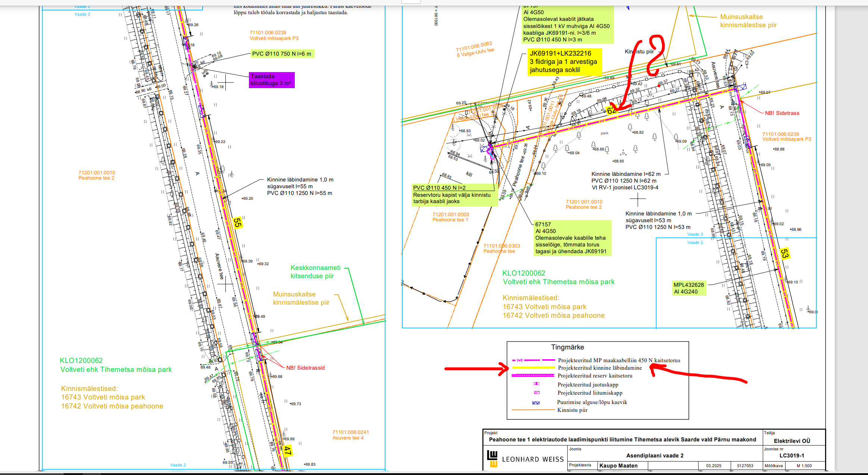Click the yellow 53 distance marker

[784, 254]
